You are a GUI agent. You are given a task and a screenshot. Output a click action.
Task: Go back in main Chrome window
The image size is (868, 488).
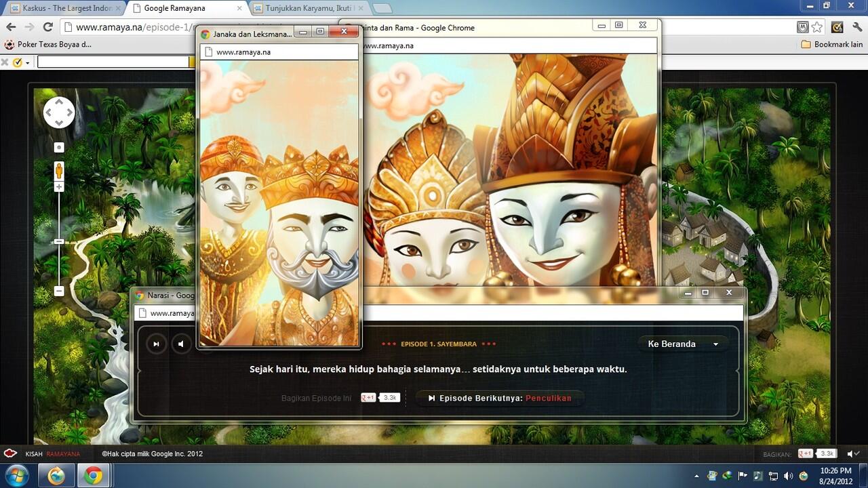click(11, 27)
